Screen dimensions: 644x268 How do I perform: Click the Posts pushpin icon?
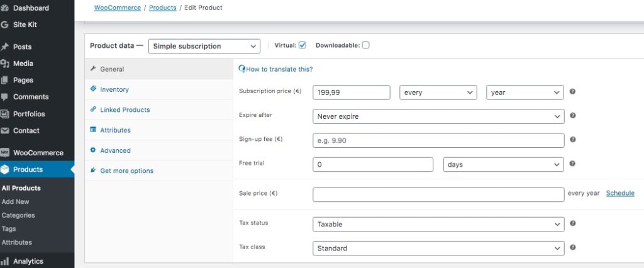tap(4, 47)
